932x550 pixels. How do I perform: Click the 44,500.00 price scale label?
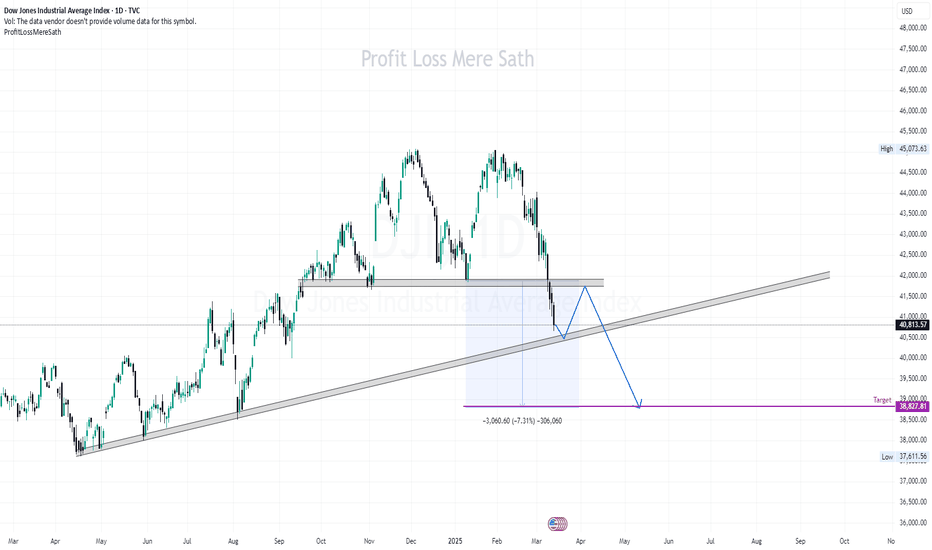[x=913, y=172]
